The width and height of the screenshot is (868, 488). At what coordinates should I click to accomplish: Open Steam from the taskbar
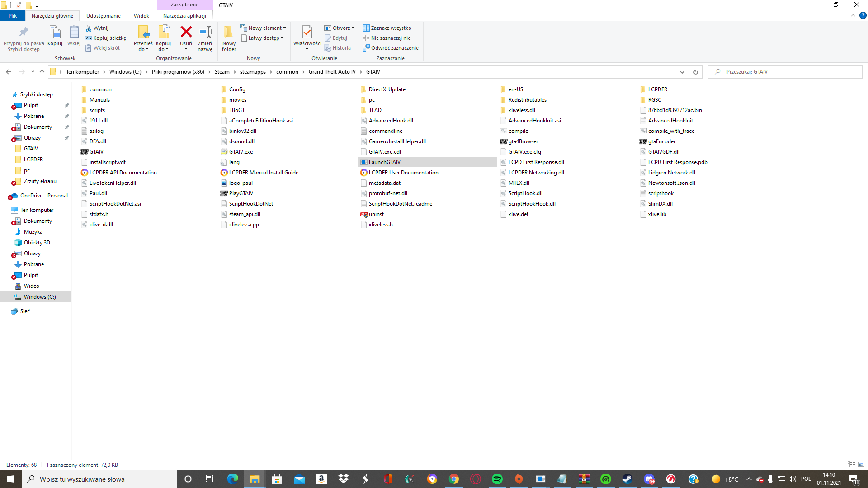click(627, 479)
